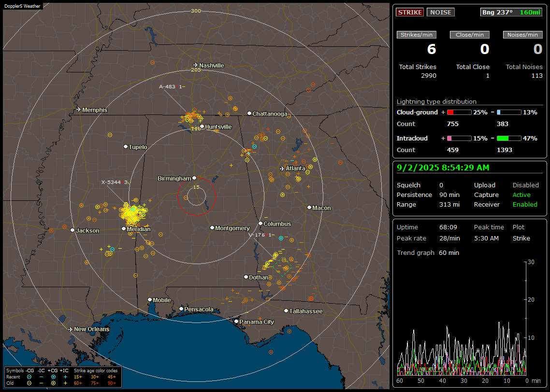Click the Columbus city marker

tap(261, 223)
